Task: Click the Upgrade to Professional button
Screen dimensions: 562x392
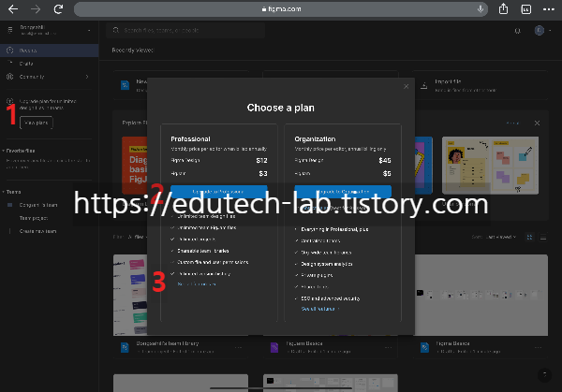Action: point(218,192)
